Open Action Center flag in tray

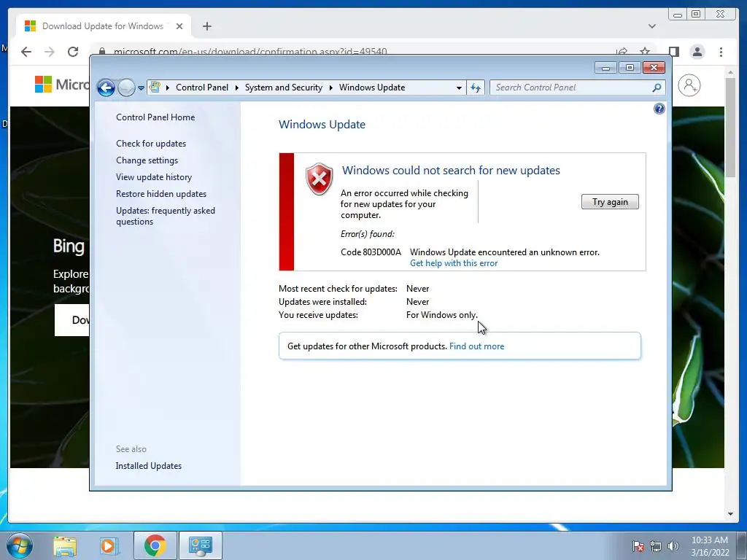point(638,546)
